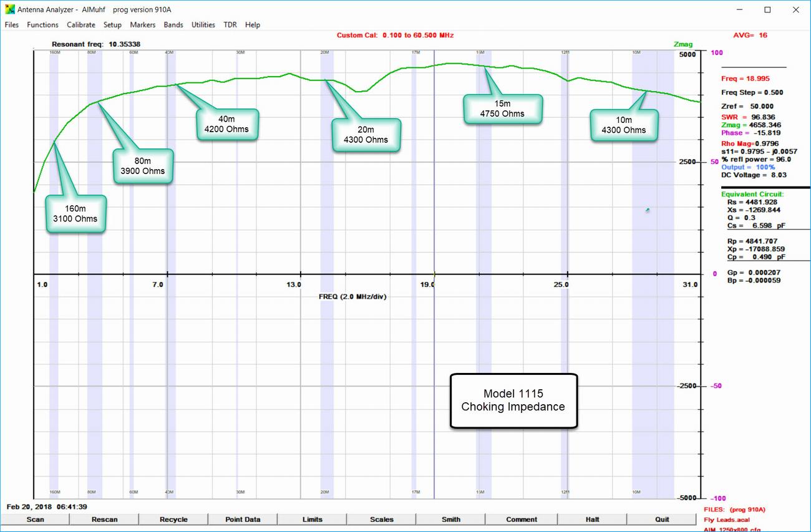811x532 pixels.
Task: Open the TDR menu
Action: (x=230, y=25)
